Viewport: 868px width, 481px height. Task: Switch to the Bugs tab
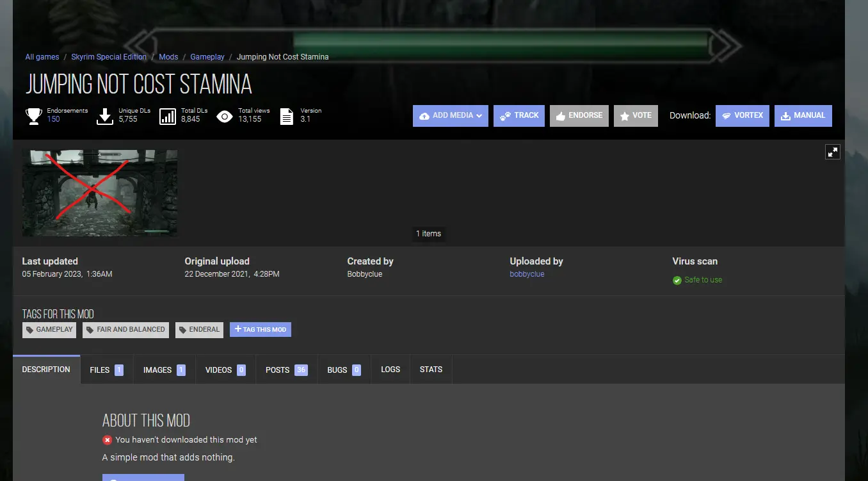click(344, 370)
